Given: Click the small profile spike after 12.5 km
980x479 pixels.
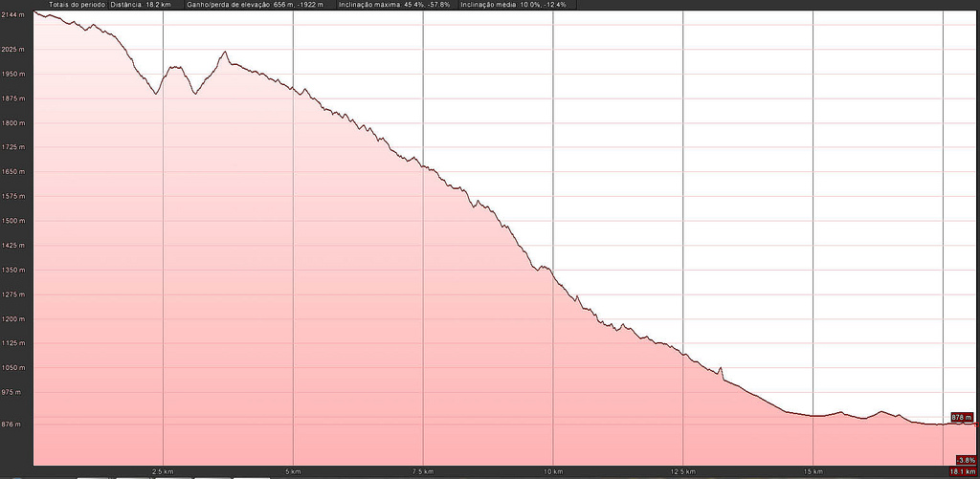Looking at the screenshot, I should pos(720,368).
